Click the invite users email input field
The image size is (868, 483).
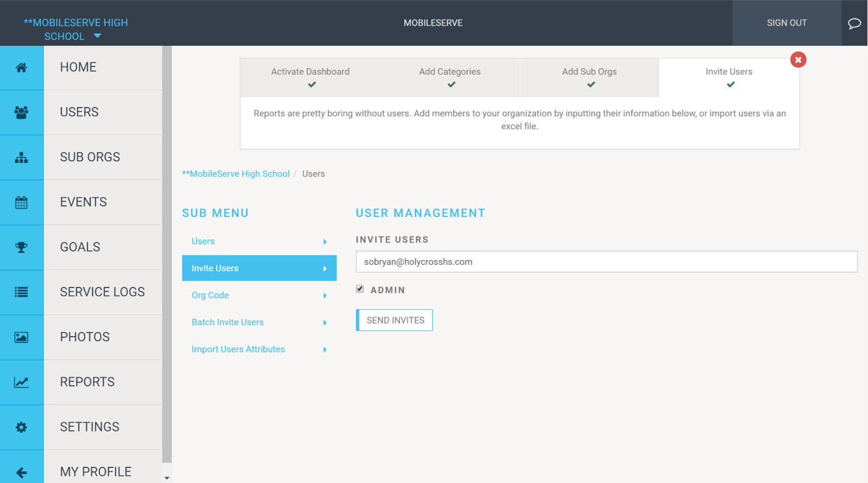pos(606,262)
